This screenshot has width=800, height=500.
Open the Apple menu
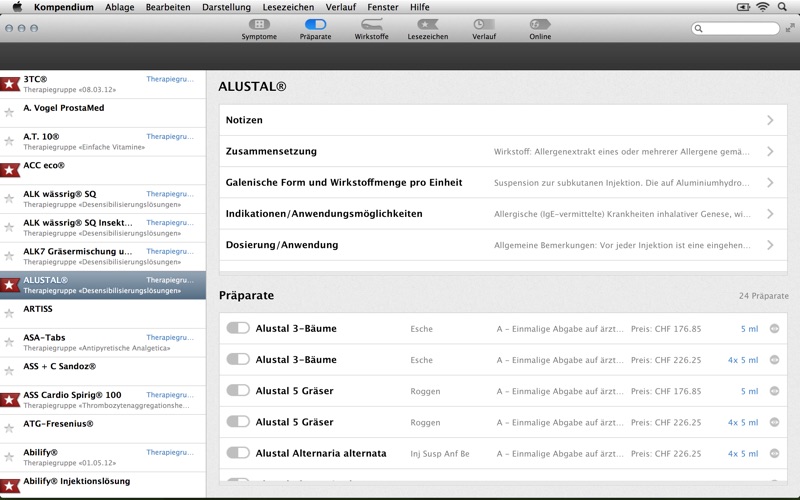pyautogui.click(x=17, y=7)
